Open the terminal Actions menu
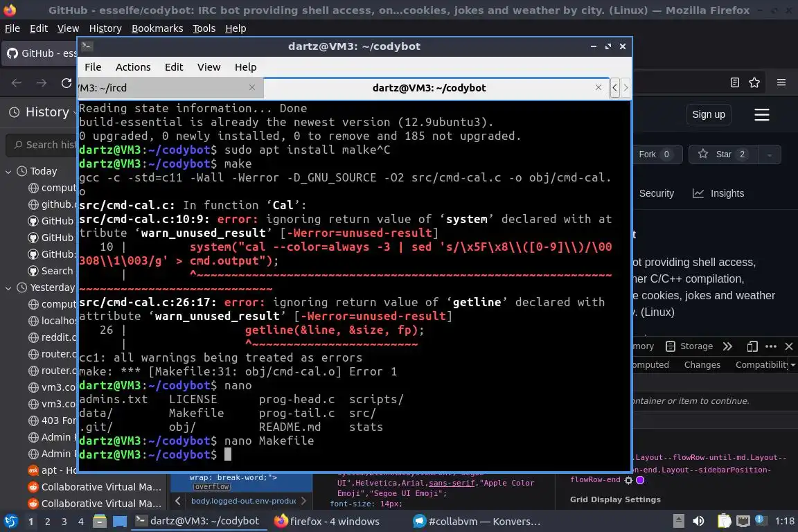Image resolution: width=798 pixels, height=532 pixels. (x=133, y=67)
